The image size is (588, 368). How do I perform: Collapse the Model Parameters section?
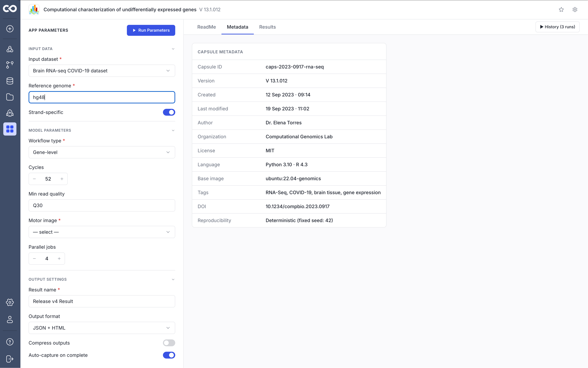[173, 130]
